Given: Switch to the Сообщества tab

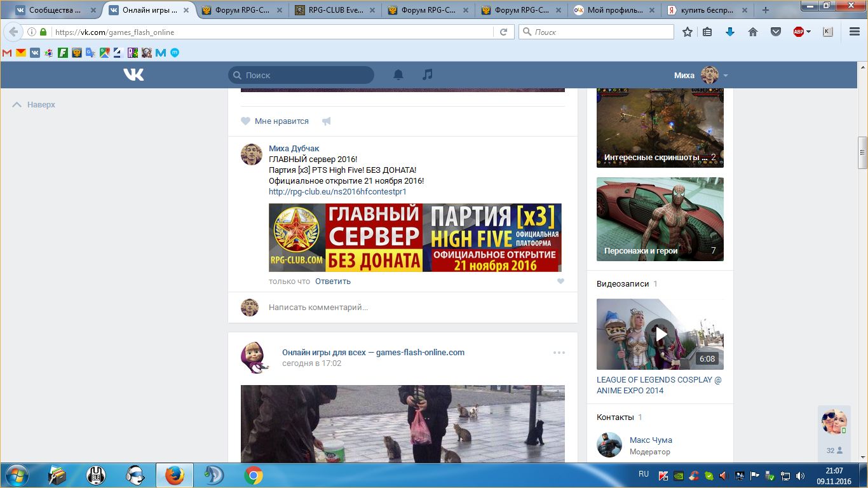Looking at the screenshot, I should click(55, 10).
